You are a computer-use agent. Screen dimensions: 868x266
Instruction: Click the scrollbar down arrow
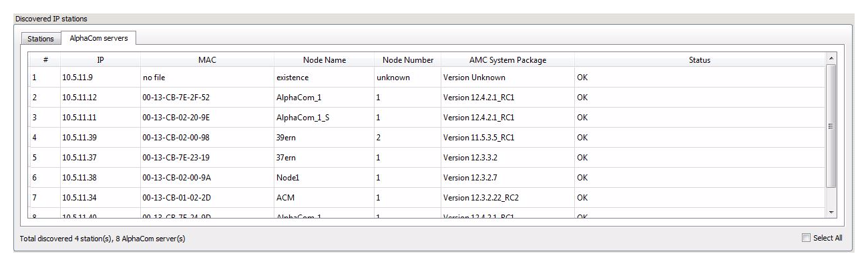coord(831,212)
